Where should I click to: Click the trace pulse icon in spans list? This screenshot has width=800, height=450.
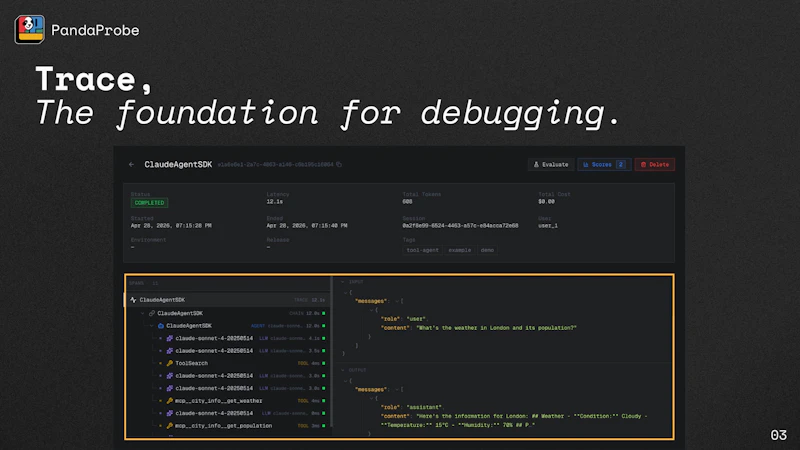[133, 300]
